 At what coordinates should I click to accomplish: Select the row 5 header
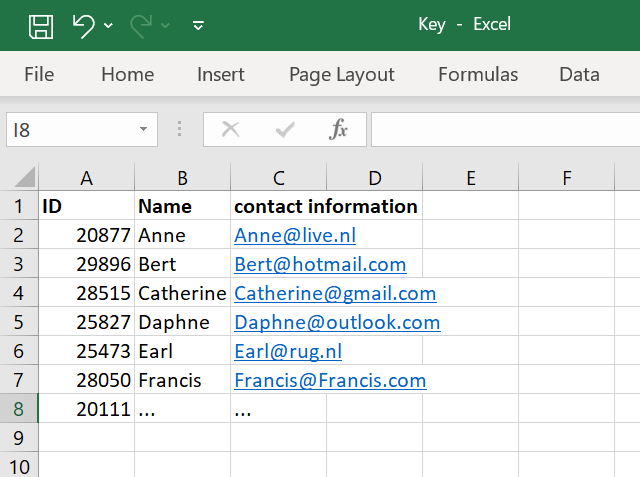tap(19, 323)
